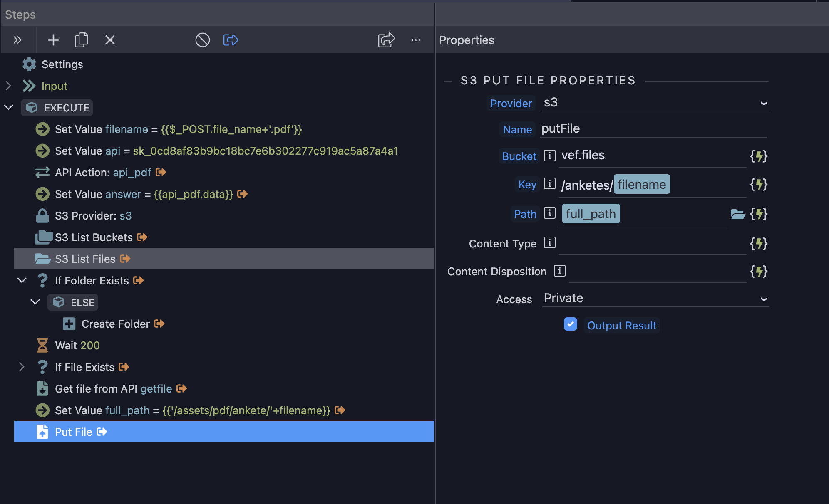Click the double-chevron expand-all icon in toolbar
This screenshot has height=504, width=829.
pyautogui.click(x=17, y=40)
